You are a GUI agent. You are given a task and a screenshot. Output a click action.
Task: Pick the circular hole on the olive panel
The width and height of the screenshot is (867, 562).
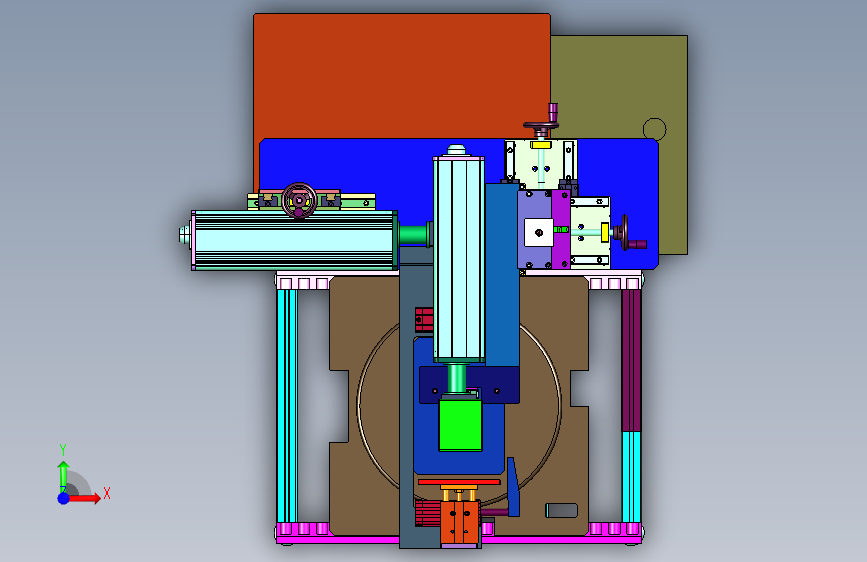[655, 129]
